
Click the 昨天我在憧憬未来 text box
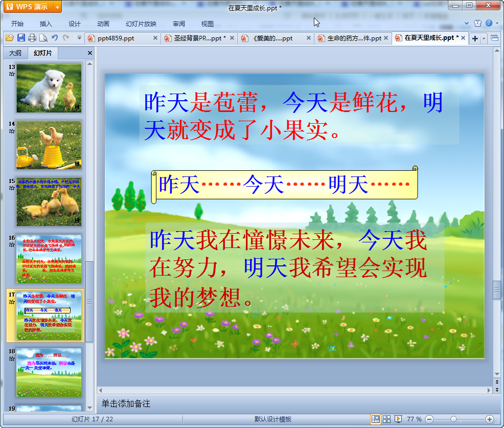pyautogui.click(x=295, y=267)
